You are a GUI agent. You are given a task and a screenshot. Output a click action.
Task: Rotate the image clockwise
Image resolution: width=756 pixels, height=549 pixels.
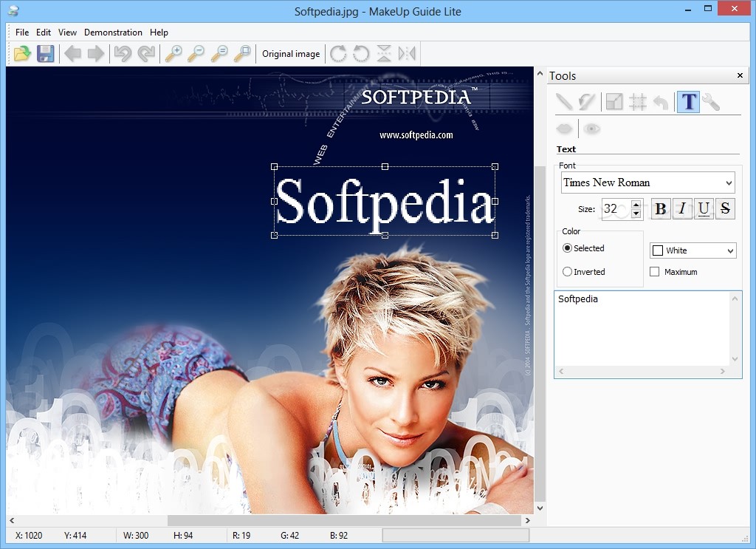338,53
